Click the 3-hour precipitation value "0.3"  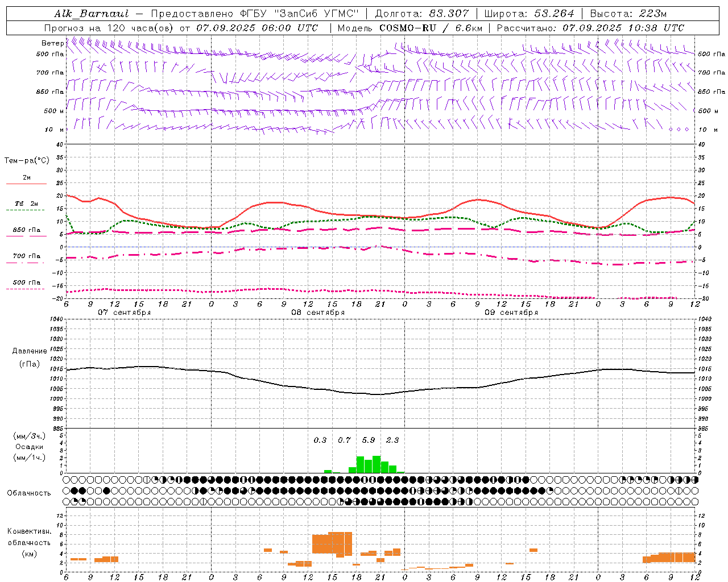point(320,440)
